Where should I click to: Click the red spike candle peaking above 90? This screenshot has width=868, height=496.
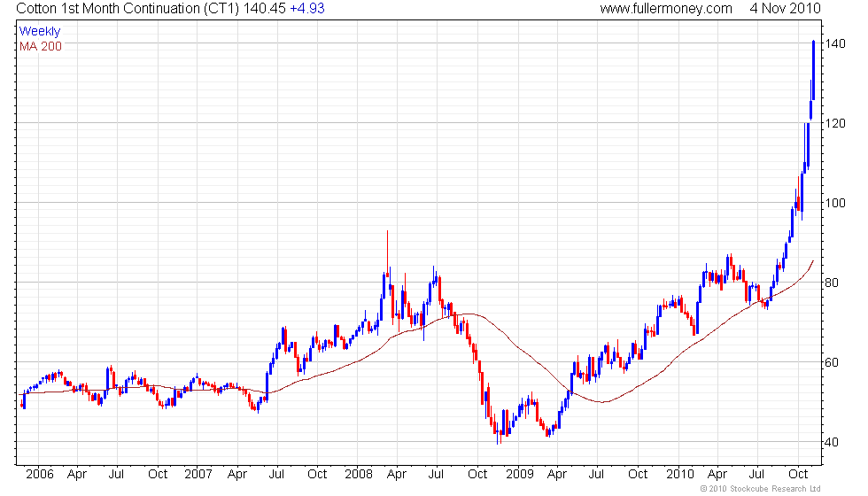point(388,253)
